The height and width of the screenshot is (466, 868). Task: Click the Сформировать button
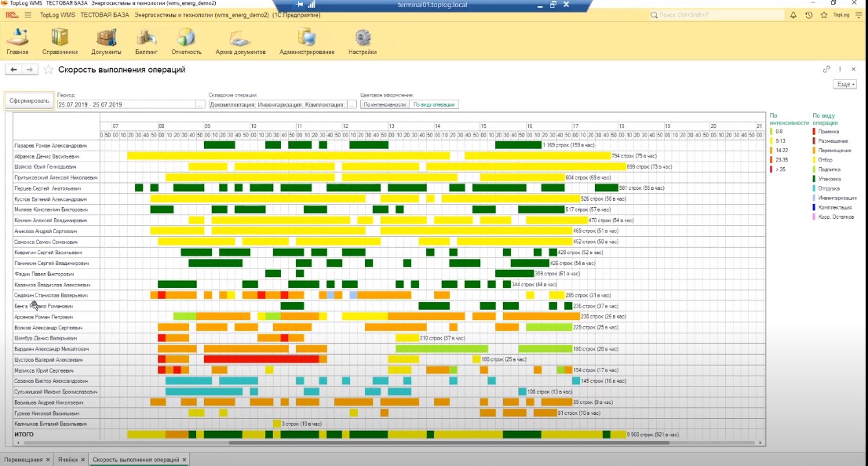pos(29,100)
